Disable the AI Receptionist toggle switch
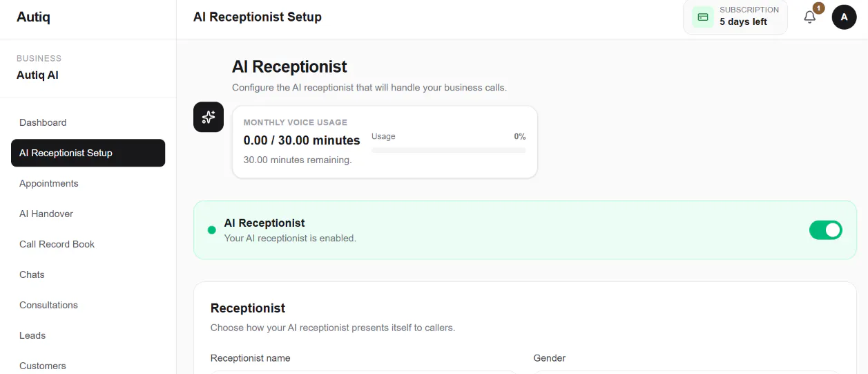The image size is (868, 374). (826, 230)
